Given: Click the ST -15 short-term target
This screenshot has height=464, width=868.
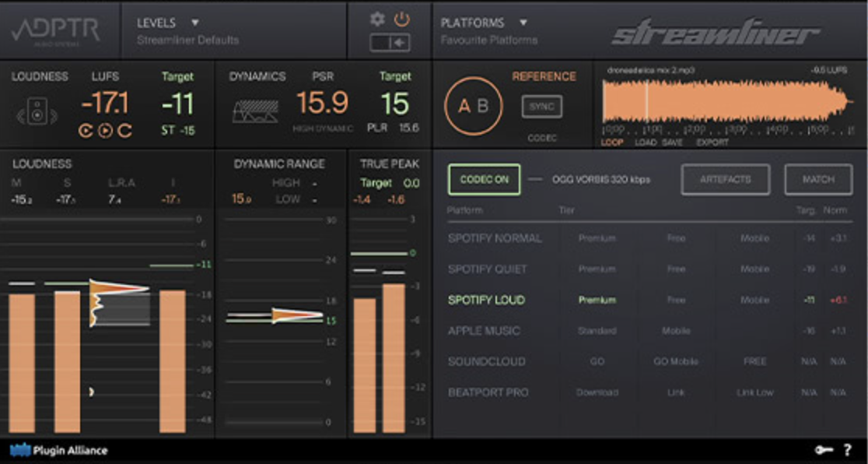Looking at the screenshot, I should 177,131.
